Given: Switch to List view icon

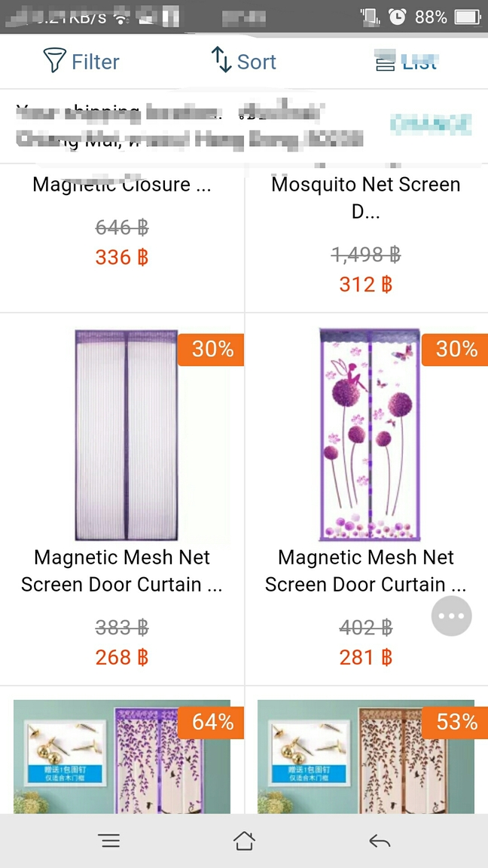Looking at the screenshot, I should click(x=385, y=60).
